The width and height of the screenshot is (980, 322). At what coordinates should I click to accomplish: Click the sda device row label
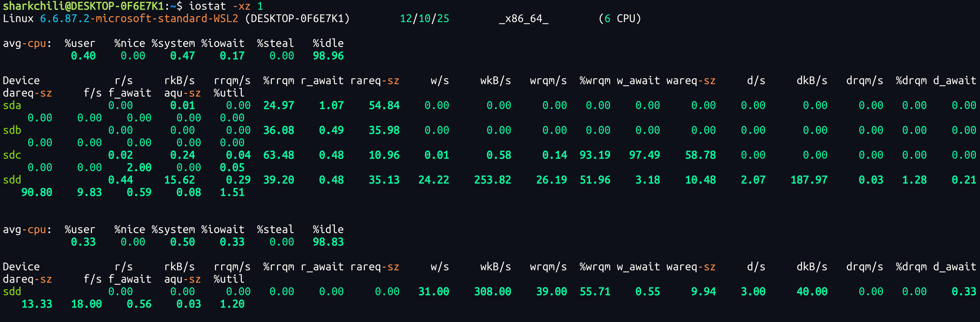click(x=12, y=105)
